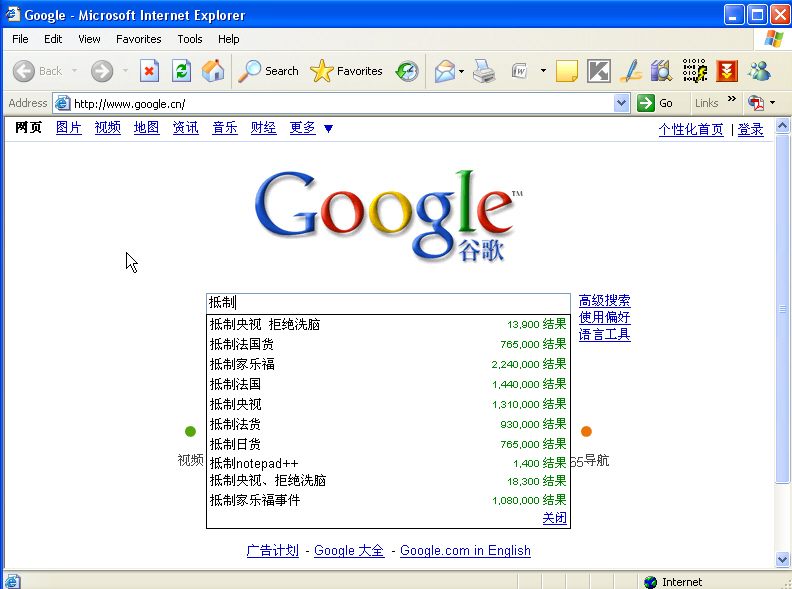Image resolution: width=792 pixels, height=589 pixels.
Task: Click the scrollbar down arrow
Action: 782,560
